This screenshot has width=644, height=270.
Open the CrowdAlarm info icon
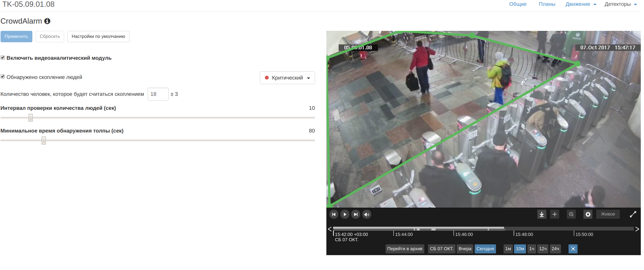[47, 21]
